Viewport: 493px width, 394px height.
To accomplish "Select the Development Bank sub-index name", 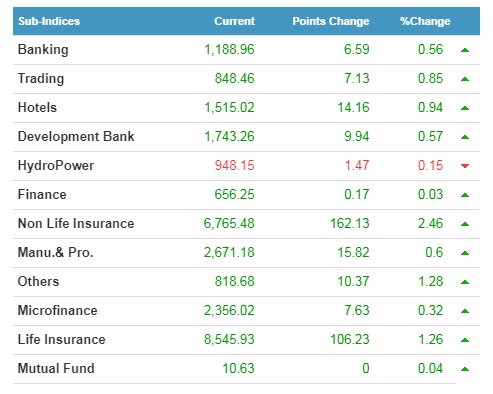I will (76, 137).
